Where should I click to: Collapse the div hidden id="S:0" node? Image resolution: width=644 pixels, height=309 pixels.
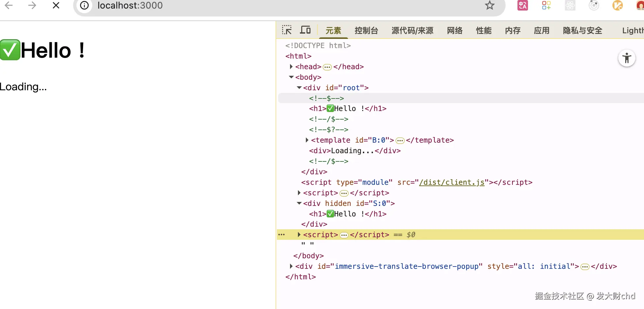pyautogui.click(x=299, y=203)
